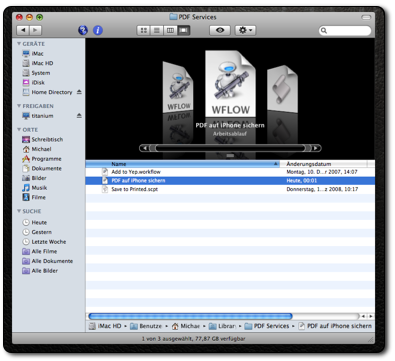
Task: Open Filme in the sidebar
Action: pos(34,197)
